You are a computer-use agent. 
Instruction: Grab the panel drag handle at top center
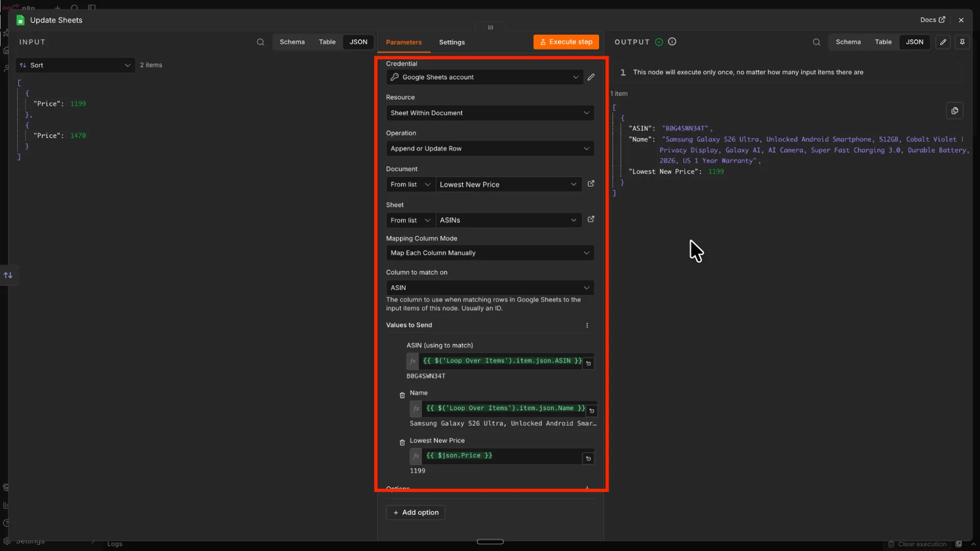491,28
